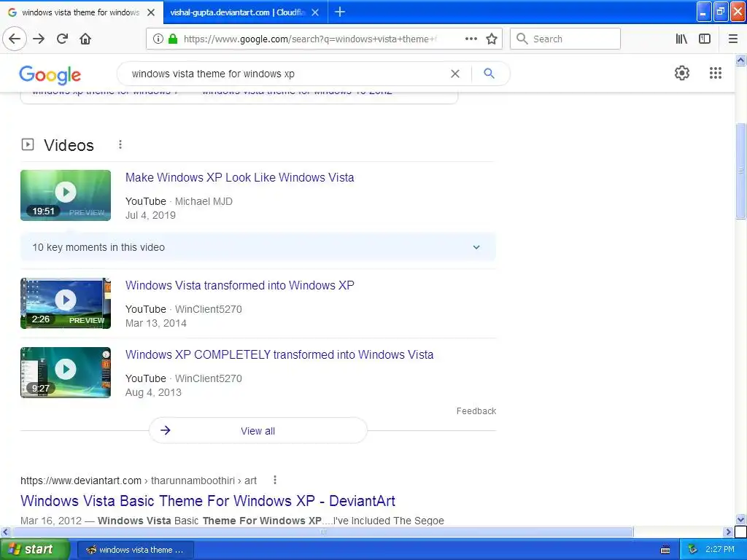Close the Google search results tab

pos(151,12)
